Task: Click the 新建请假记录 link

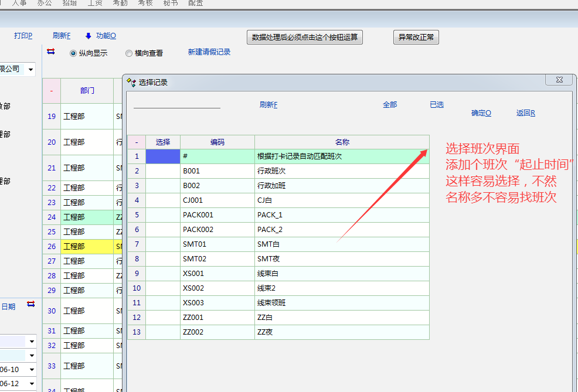Action: [209, 52]
